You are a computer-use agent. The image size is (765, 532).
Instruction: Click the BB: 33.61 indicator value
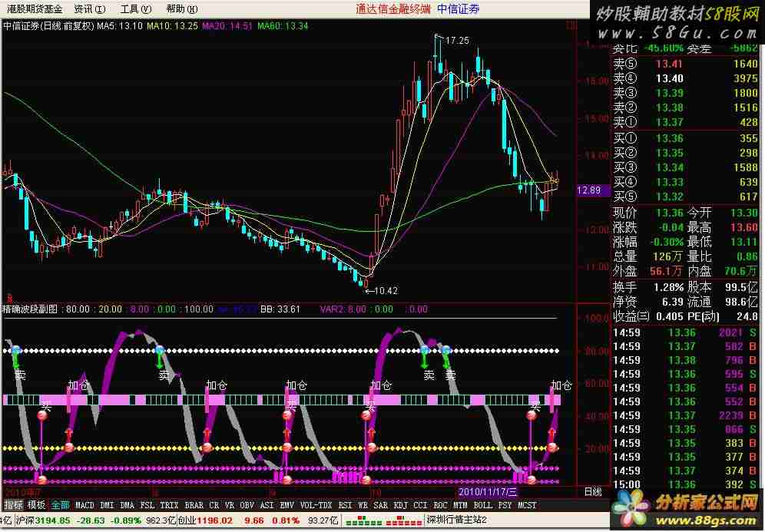point(280,309)
